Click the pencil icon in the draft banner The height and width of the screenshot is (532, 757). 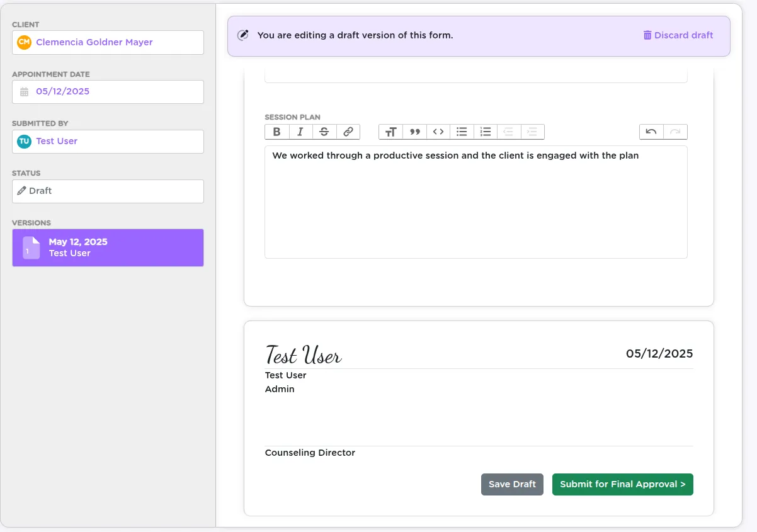pos(242,35)
